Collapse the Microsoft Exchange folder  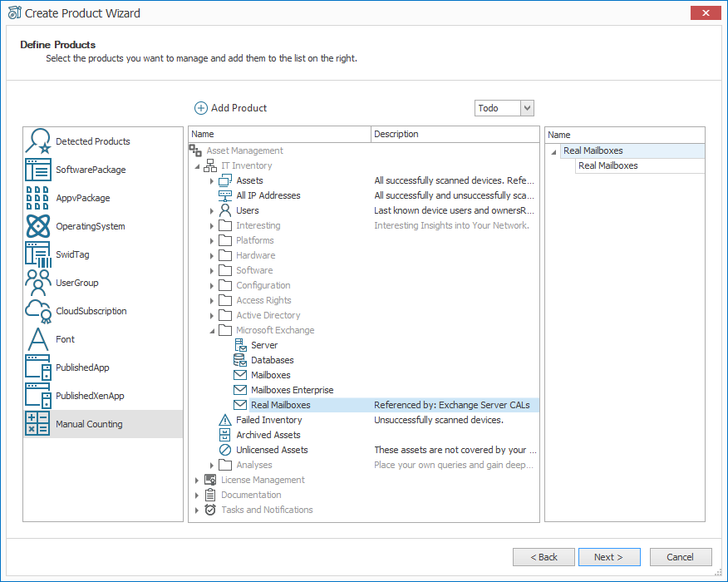(212, 331)
